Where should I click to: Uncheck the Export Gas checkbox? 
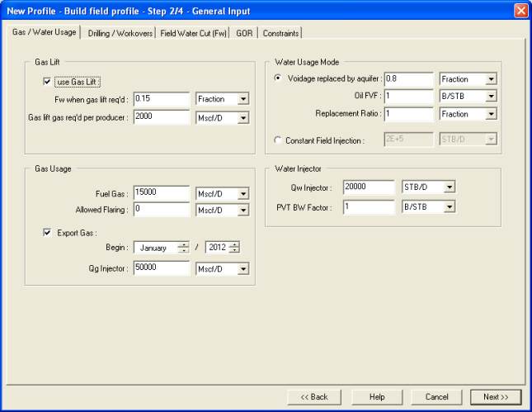(48, 233)
